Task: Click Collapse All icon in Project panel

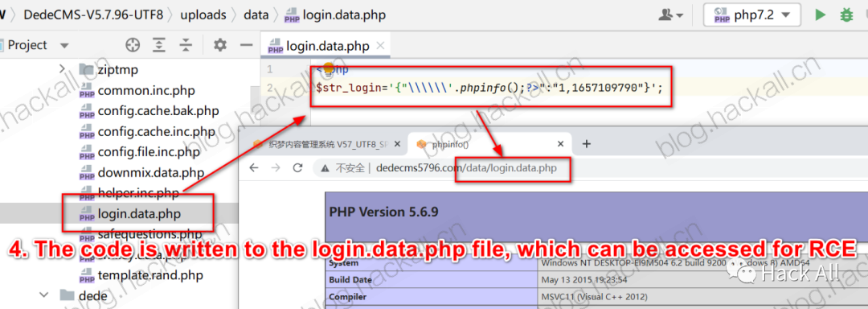Action: click(x=186, y=45)
